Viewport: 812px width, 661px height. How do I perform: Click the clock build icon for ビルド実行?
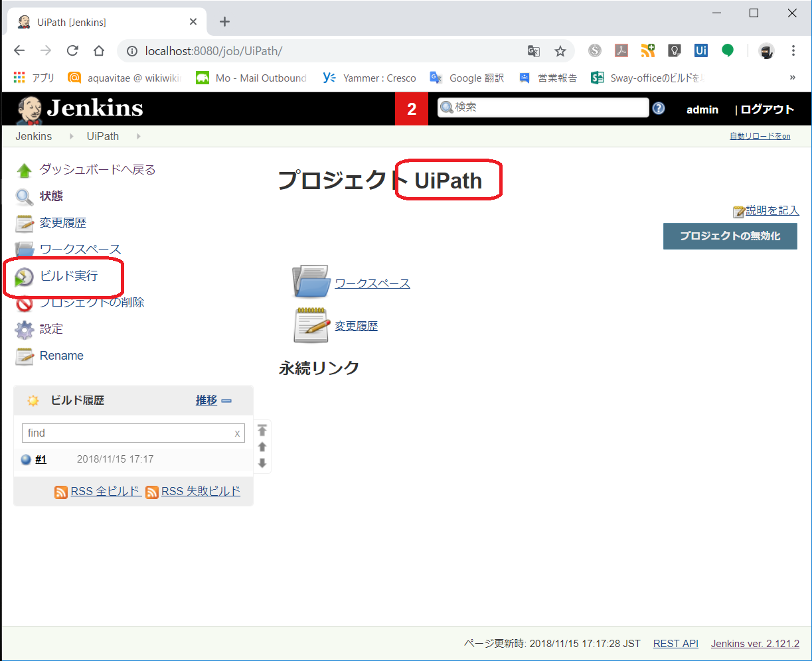click(24, 277)
